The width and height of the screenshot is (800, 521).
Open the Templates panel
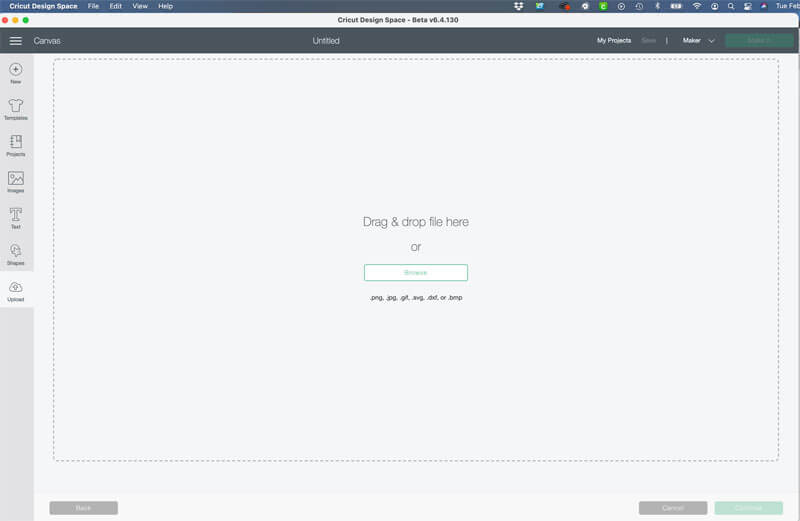(x=16, y=109)
